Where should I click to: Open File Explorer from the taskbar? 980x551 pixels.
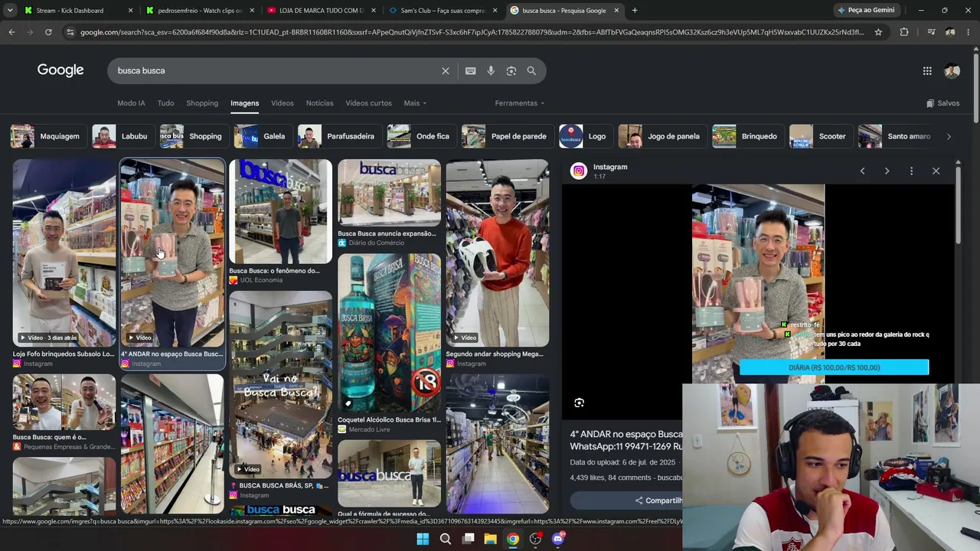click(490, 539)
